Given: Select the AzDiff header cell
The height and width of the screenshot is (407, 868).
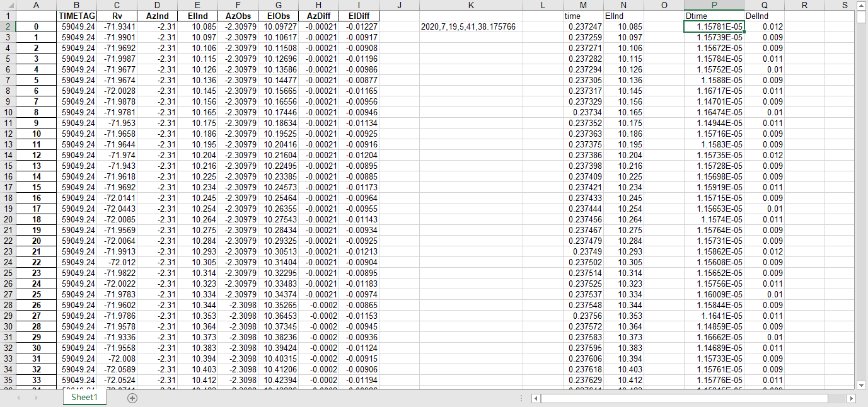Looking at the screenshot, I should (318, 16).
